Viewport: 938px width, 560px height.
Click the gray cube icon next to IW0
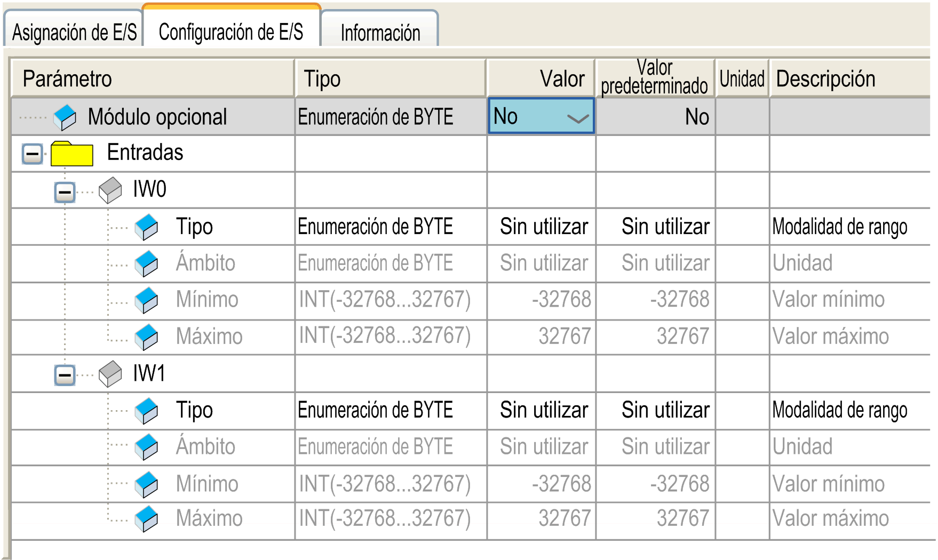pos(110,190)
